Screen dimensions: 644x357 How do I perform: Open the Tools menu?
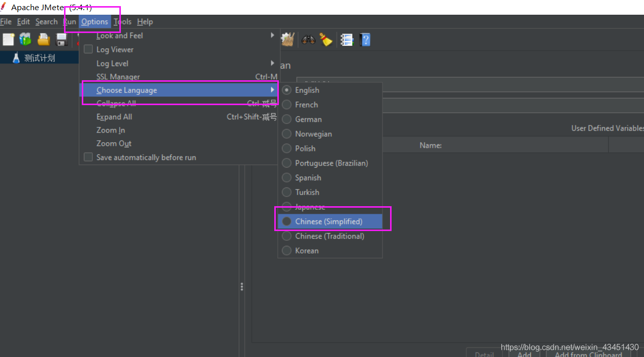(x=122, y=22)
